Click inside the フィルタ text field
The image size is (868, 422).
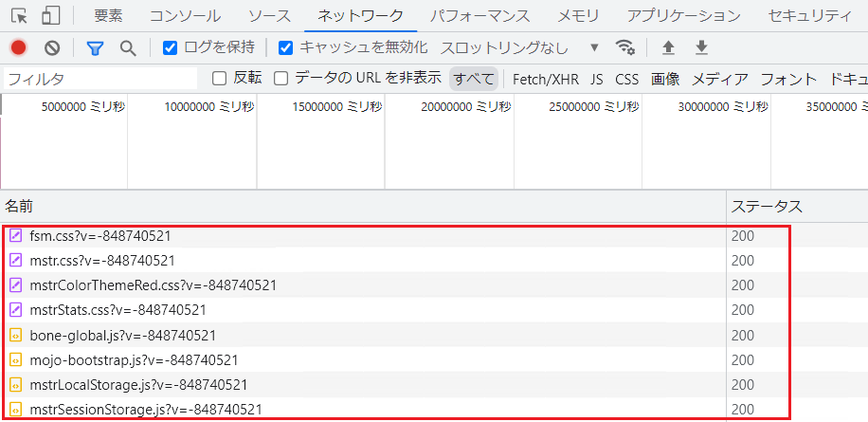coord(99,79)
